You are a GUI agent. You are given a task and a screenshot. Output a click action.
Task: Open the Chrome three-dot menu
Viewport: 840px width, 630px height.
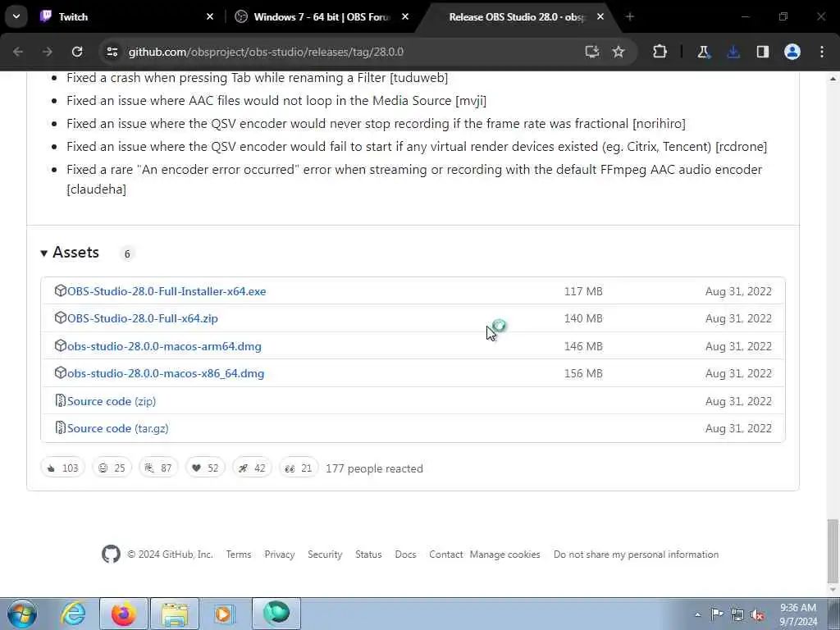click(822, 52)
